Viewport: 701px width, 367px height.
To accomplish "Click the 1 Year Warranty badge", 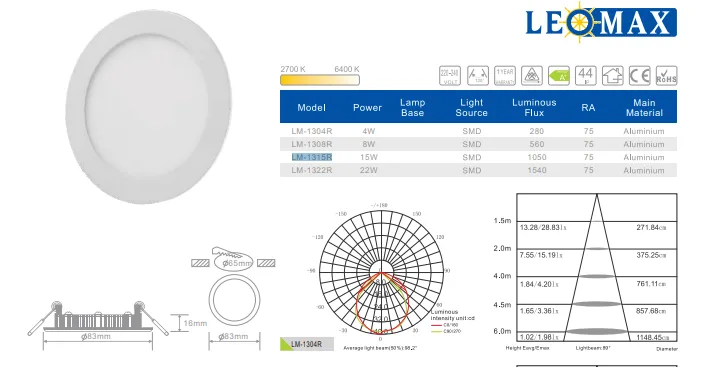I will pyautogui.click(x=505, y=75).
